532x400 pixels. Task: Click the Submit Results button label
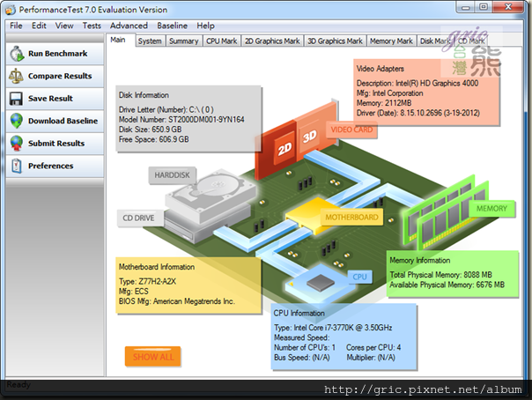coord(56,144)
